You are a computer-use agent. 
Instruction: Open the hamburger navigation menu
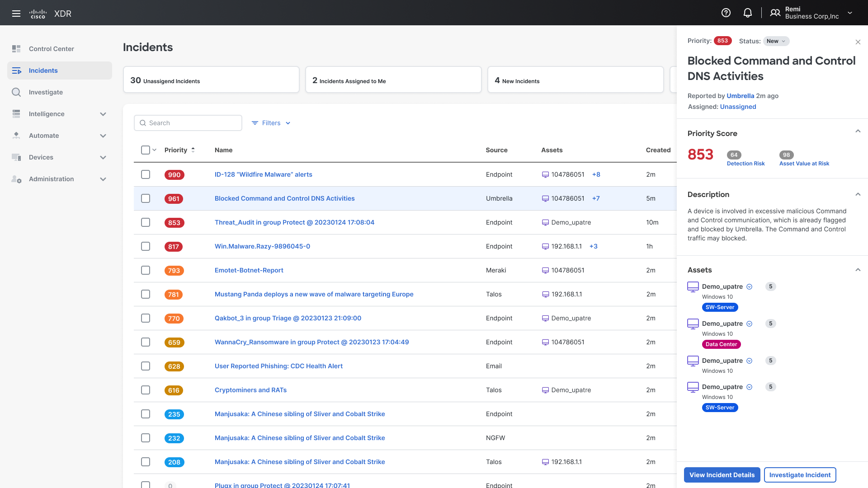tap(16, 14)
